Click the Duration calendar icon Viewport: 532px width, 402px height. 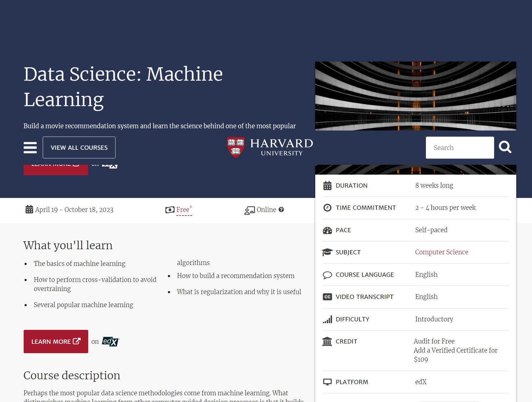[327, 186]
